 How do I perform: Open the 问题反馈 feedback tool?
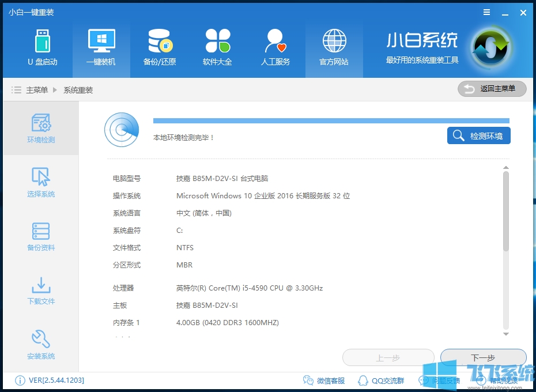pos(439,380)
